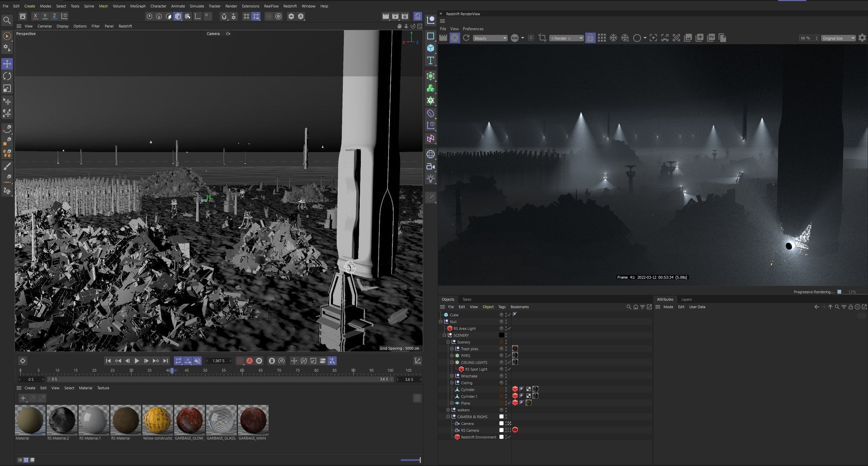
Task: Expand the walkers group
Action: pyautogui.click(x=448, y=410)
